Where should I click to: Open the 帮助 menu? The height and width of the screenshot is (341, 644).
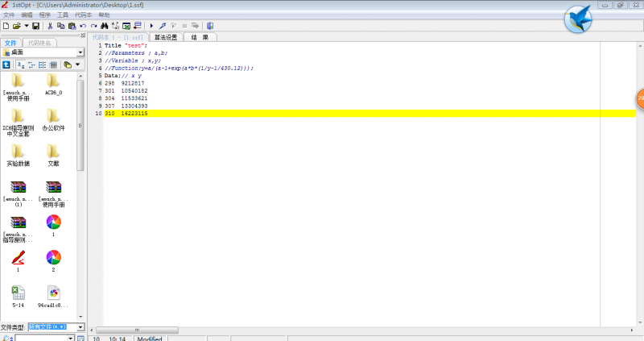104,15
